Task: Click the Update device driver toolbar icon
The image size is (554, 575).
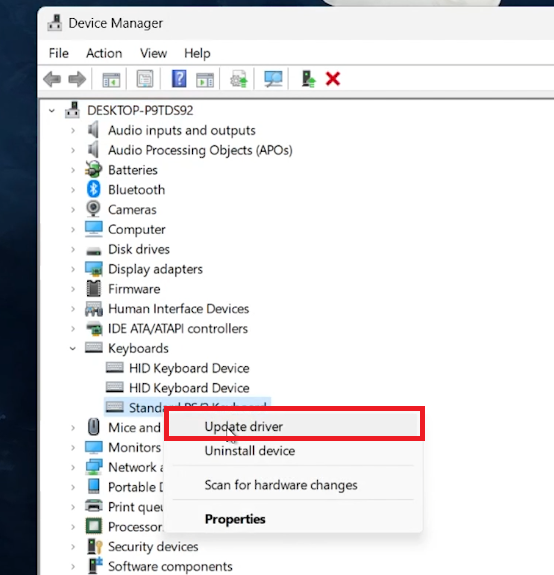Action: tap(239, 79)
